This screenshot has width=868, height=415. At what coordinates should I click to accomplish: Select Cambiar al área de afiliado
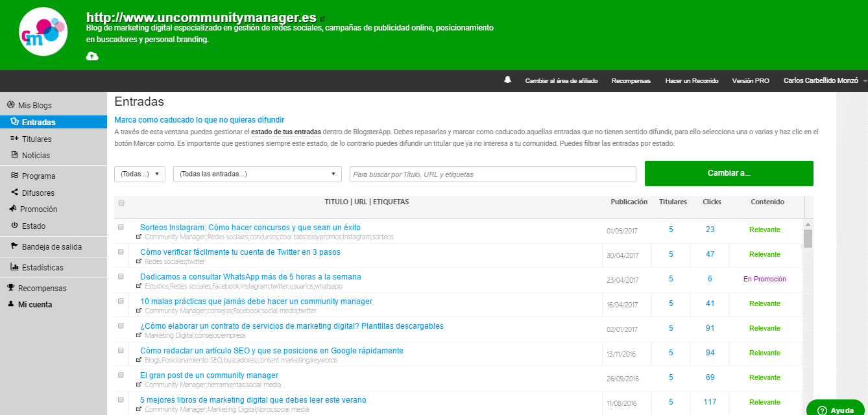561,80
